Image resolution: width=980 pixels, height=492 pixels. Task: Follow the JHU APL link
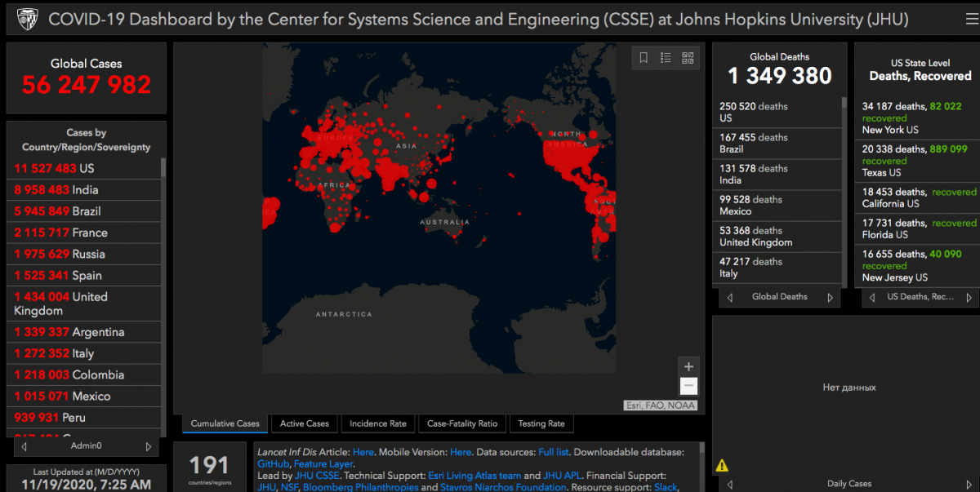coord(563,476)
